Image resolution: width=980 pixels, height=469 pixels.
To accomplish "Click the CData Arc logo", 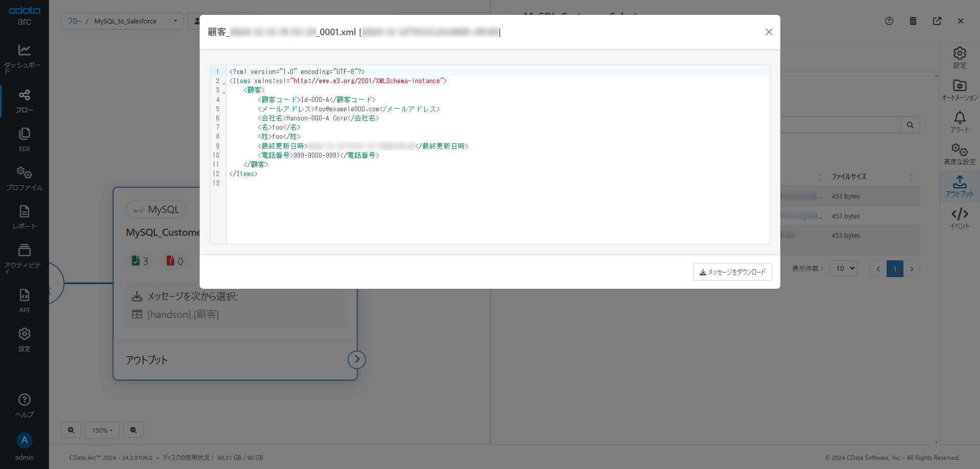I will click(24, 16).
